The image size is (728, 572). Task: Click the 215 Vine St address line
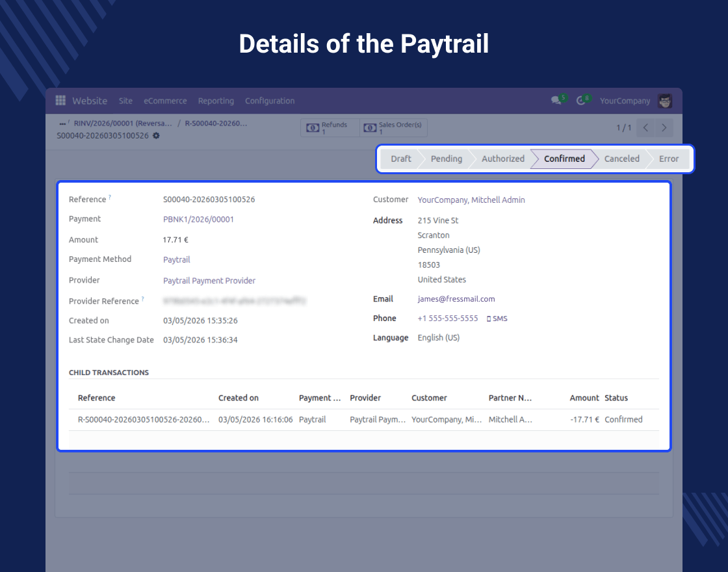(438, 220)
